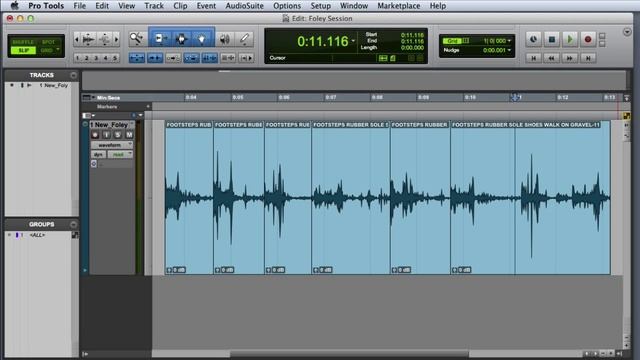Open the Setup menu

coord(320,6)
